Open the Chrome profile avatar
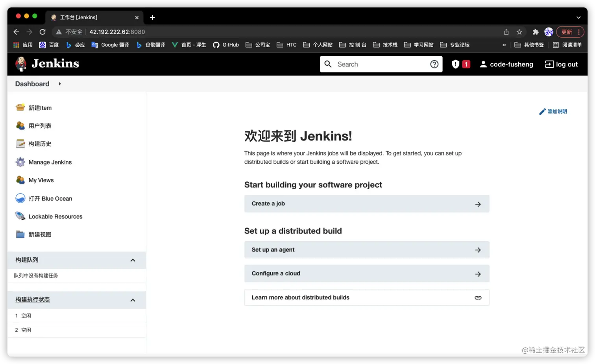 coord(549,32)
